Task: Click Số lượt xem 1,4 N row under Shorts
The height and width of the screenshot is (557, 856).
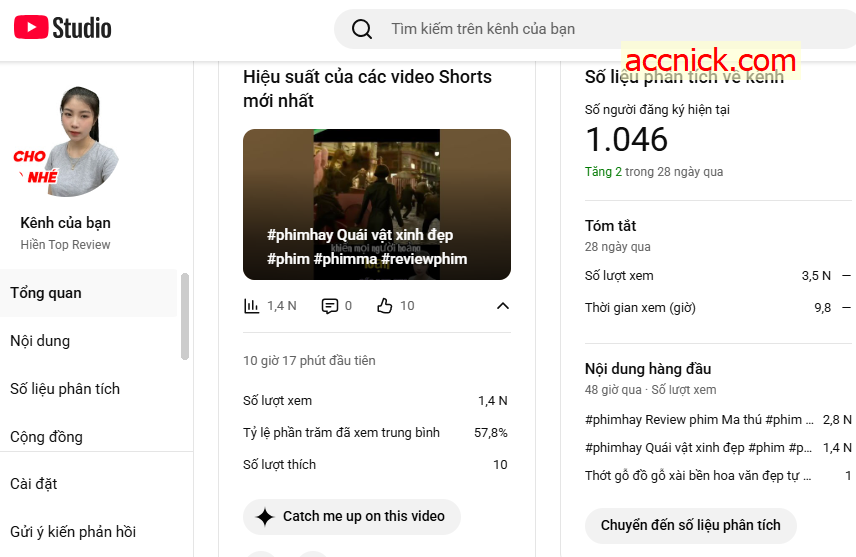Action: (x=375, y=401)
